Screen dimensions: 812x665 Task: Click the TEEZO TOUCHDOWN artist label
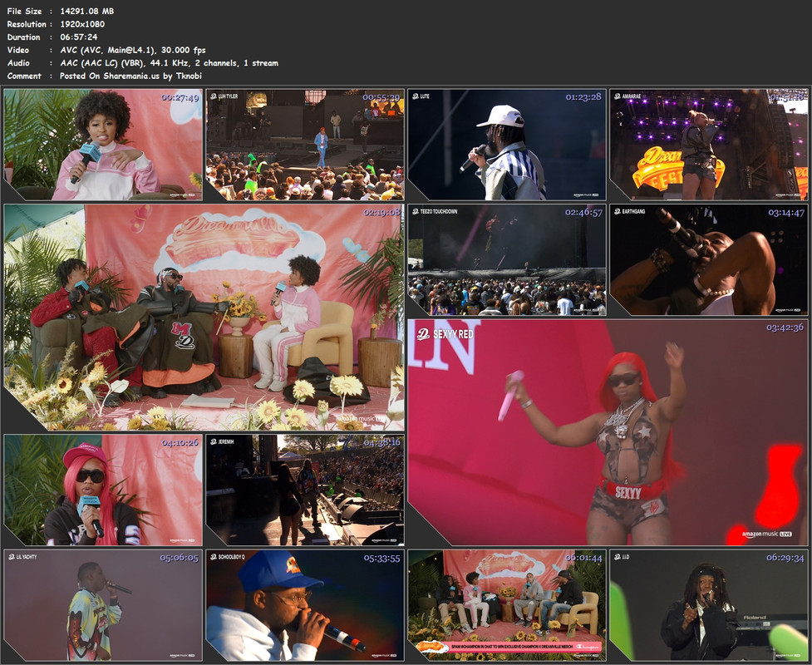tap(439, 211)
